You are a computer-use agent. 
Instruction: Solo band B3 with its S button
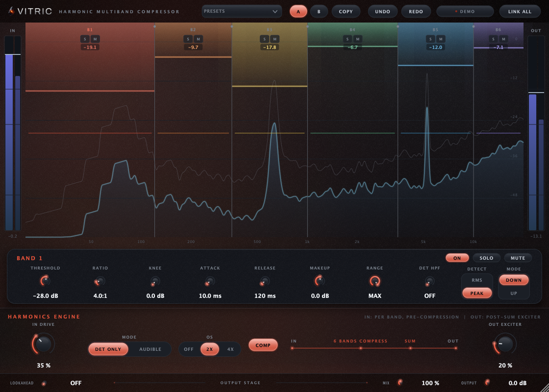264,39
